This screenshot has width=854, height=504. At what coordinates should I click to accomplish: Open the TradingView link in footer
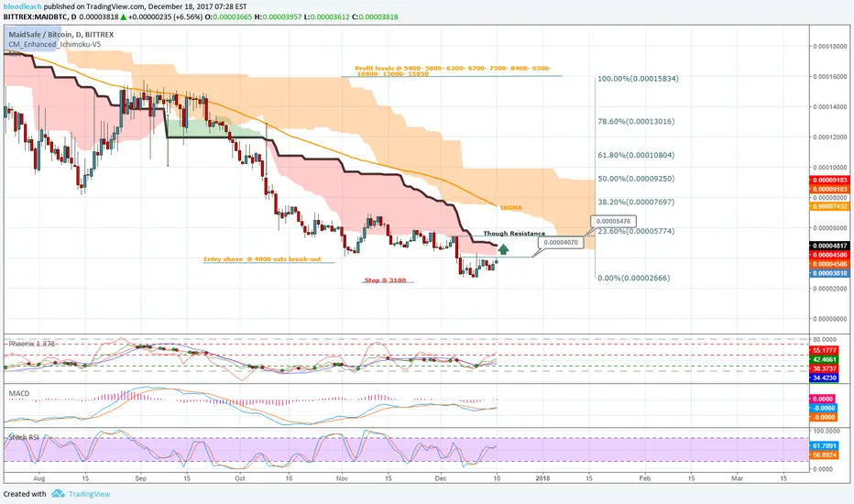[x=89, y=494]
